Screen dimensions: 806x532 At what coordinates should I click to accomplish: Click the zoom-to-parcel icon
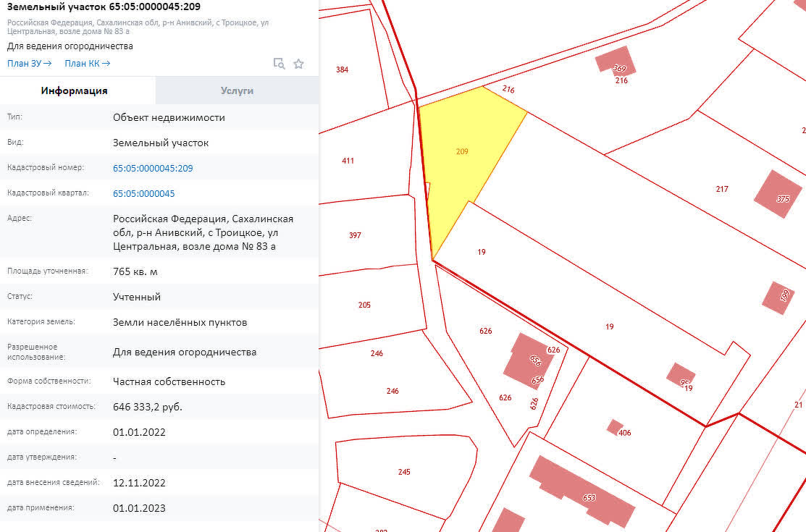pyautogui.click(x=280, y=64)
